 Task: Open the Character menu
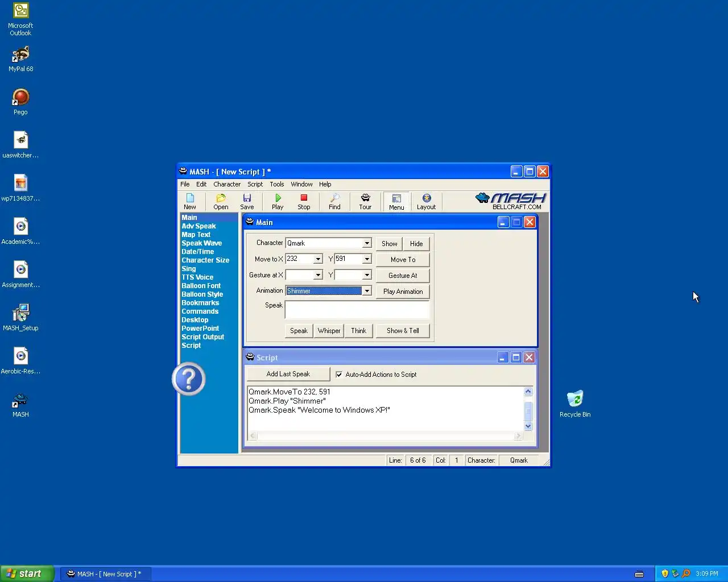227,184
